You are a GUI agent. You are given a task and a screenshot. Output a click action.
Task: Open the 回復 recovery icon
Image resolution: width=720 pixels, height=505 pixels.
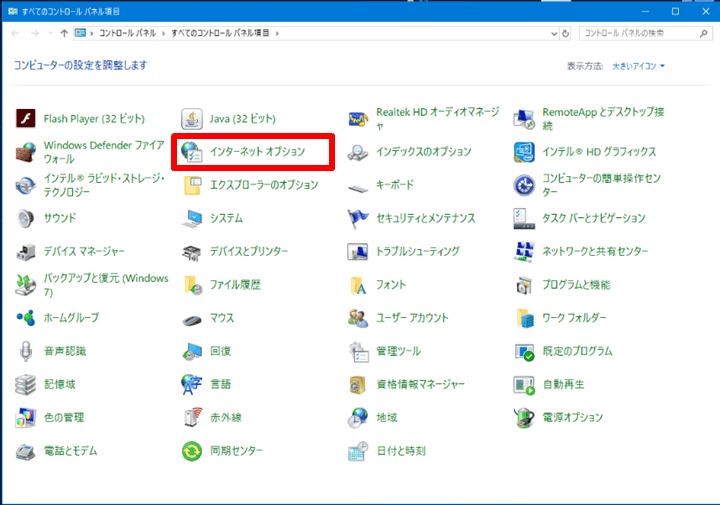191,351
